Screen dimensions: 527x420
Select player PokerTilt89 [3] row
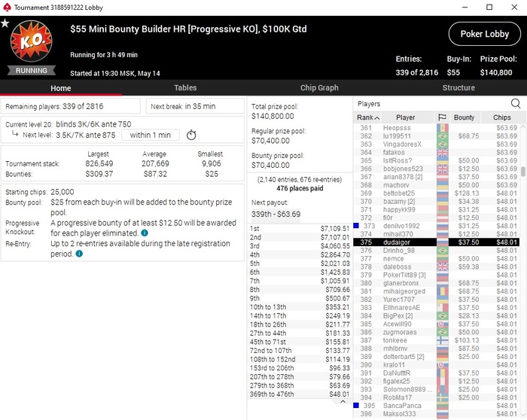(x=436, y=275)
